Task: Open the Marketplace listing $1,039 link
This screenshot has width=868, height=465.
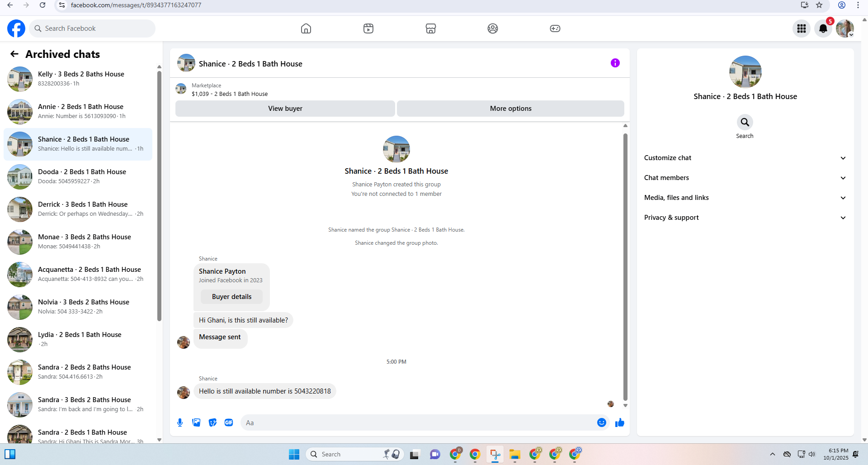Action: 230,94
